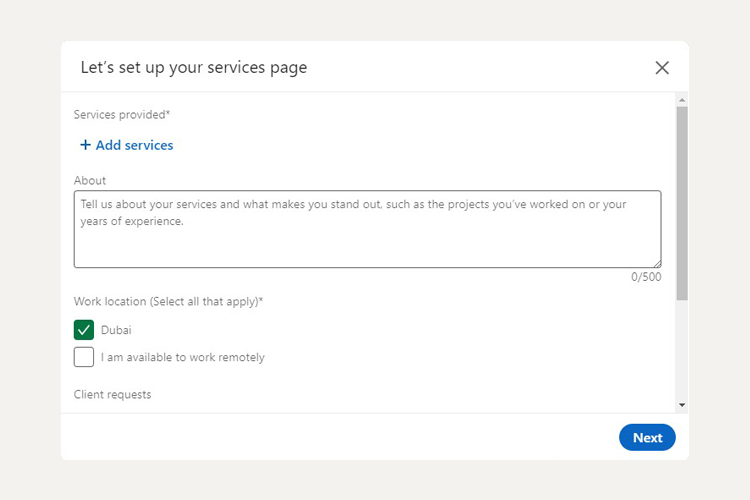
Task: Click the 'Let's set up your services page' title
Action: [194, 67]
